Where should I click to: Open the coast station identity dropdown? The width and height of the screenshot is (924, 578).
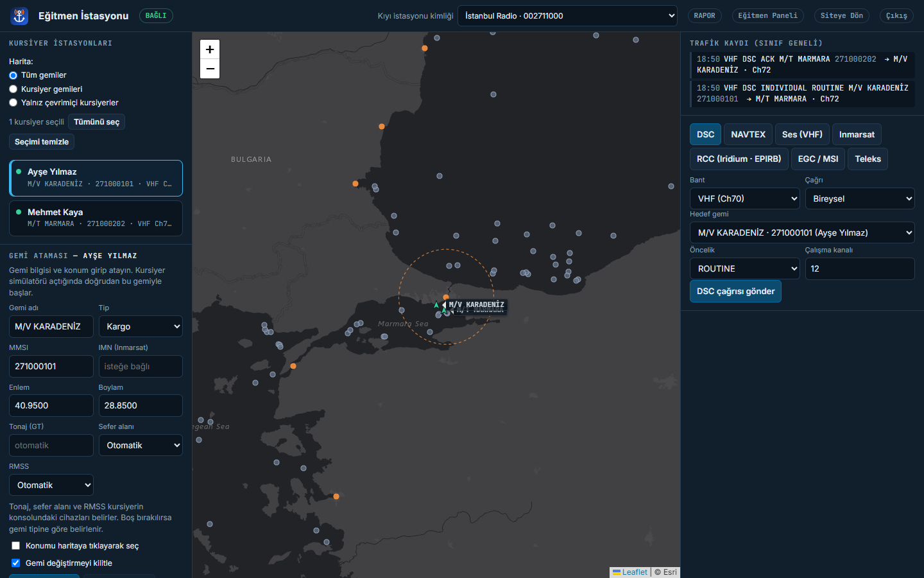click(x=568, y=16)
